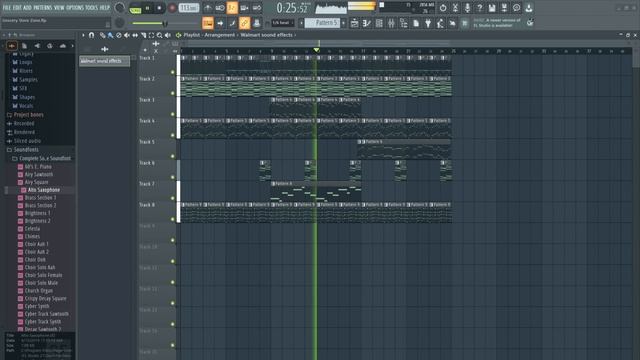Select the playlist draw pencil tool
Screen dimensions: 640x360
[x=102, y=36]
